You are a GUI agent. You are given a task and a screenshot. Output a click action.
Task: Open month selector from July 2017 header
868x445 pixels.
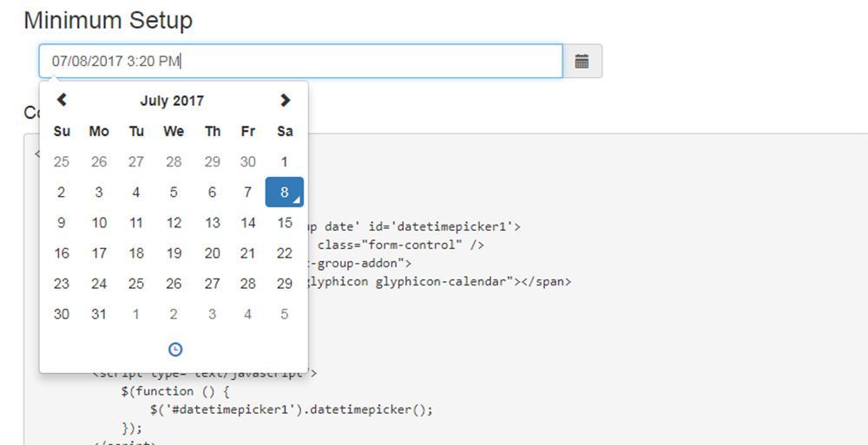point(172,101)
